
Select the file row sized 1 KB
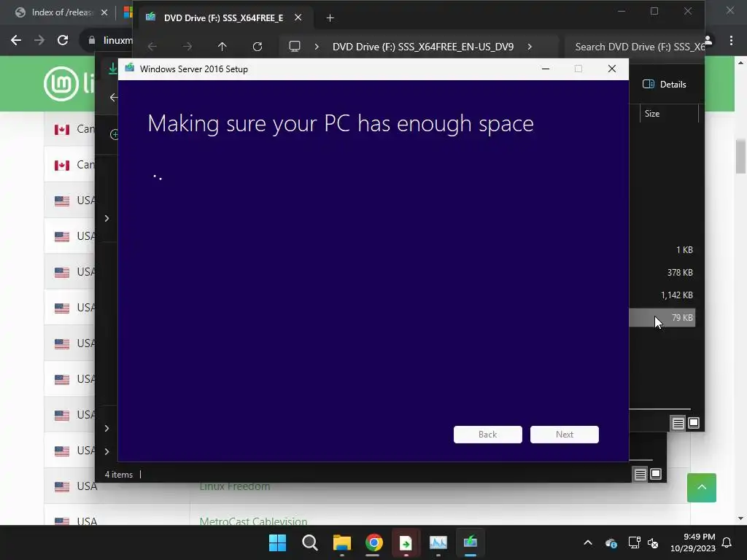662,250
